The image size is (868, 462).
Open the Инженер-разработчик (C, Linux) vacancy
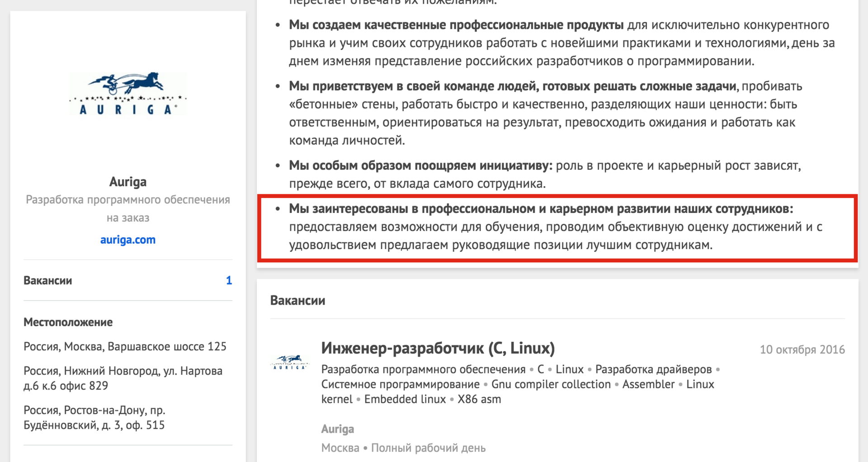[x=438, y=349]
